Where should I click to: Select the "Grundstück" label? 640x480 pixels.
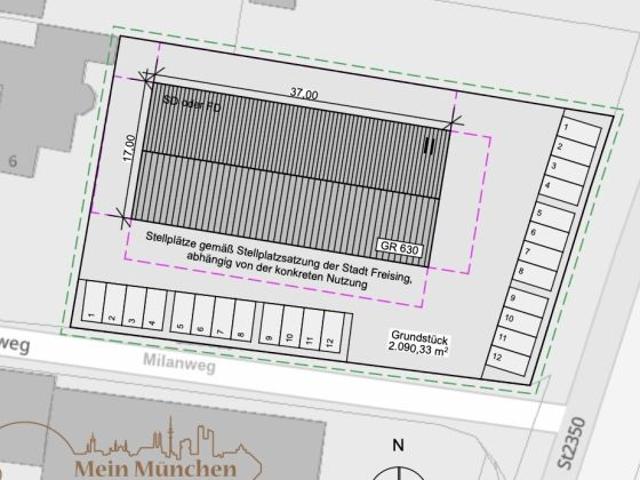[420, 338]
